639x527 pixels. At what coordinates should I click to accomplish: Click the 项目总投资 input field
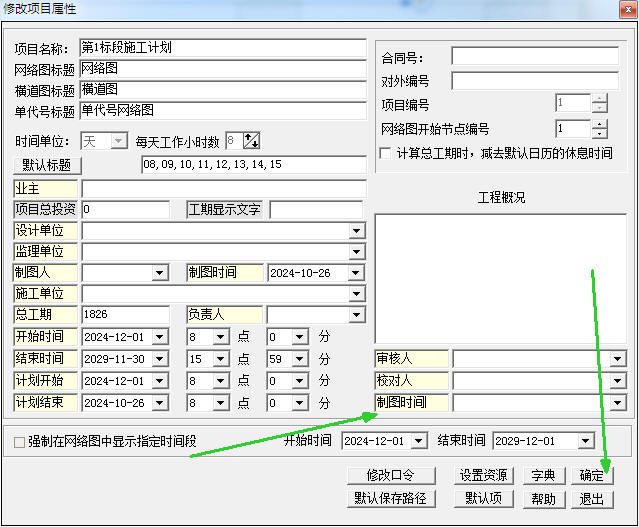126,209
